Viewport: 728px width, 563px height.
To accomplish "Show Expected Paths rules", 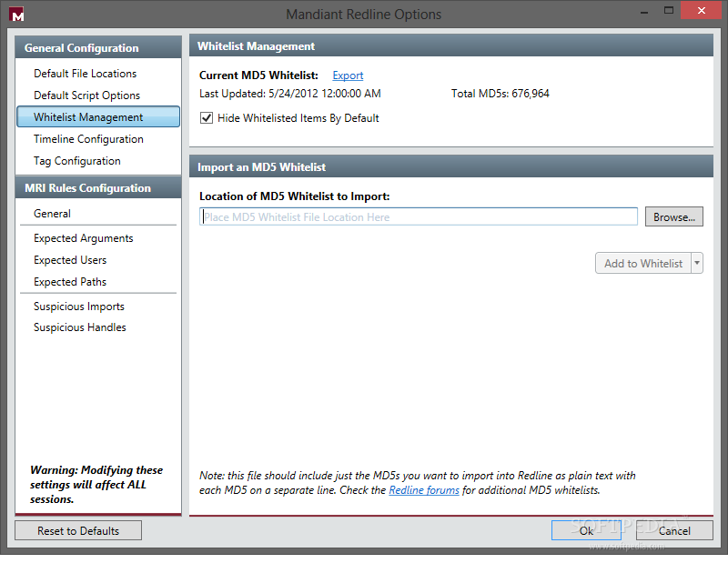I will pos(70,282).
